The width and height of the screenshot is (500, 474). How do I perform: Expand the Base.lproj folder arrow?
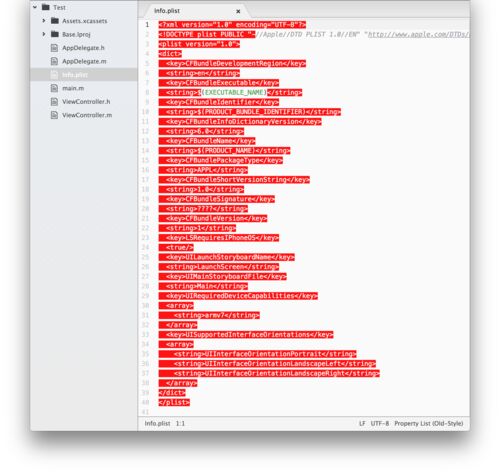point(44,34)
